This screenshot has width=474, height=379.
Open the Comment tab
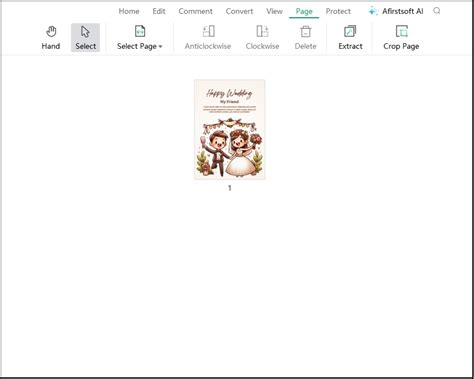click(x=195, y=11)
